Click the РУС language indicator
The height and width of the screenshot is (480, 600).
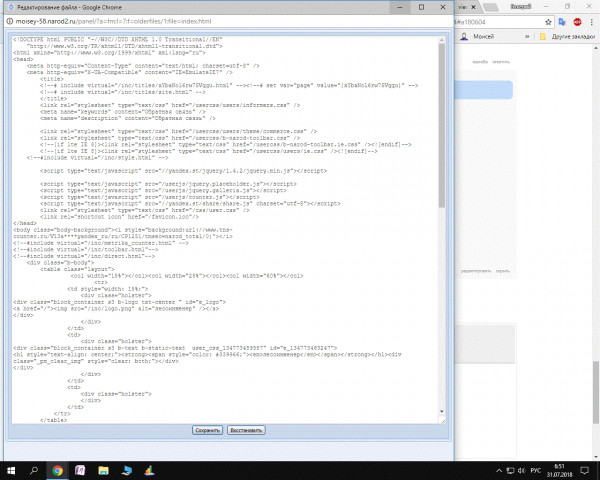click(535, 470)
